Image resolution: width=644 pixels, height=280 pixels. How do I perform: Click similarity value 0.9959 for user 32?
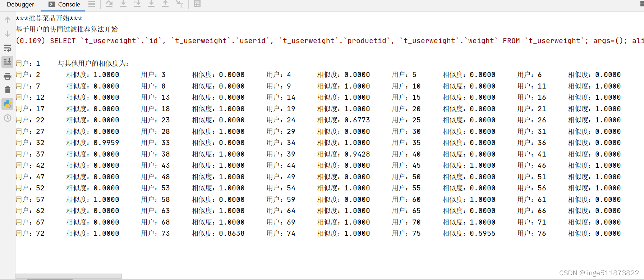click(106, 143)
